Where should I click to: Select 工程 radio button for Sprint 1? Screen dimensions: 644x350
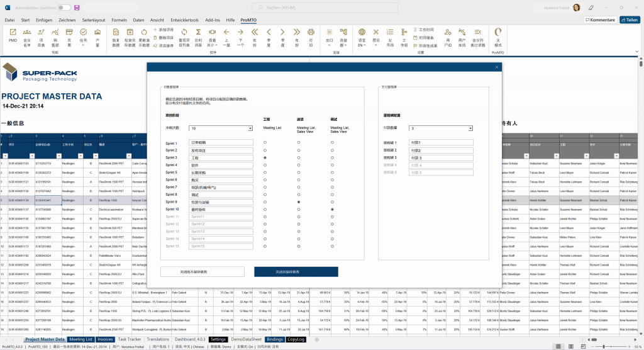265,143
